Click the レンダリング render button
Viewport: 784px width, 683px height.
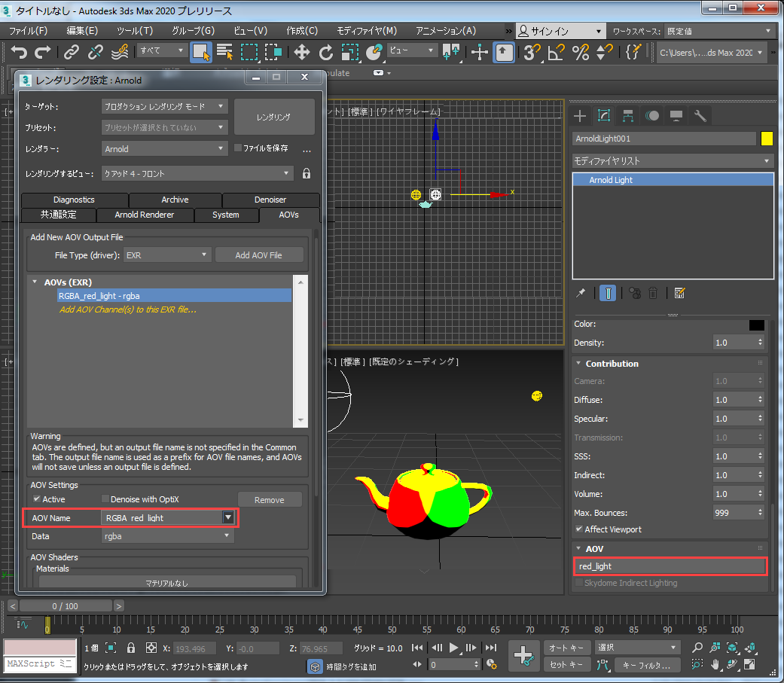point(274,117)
